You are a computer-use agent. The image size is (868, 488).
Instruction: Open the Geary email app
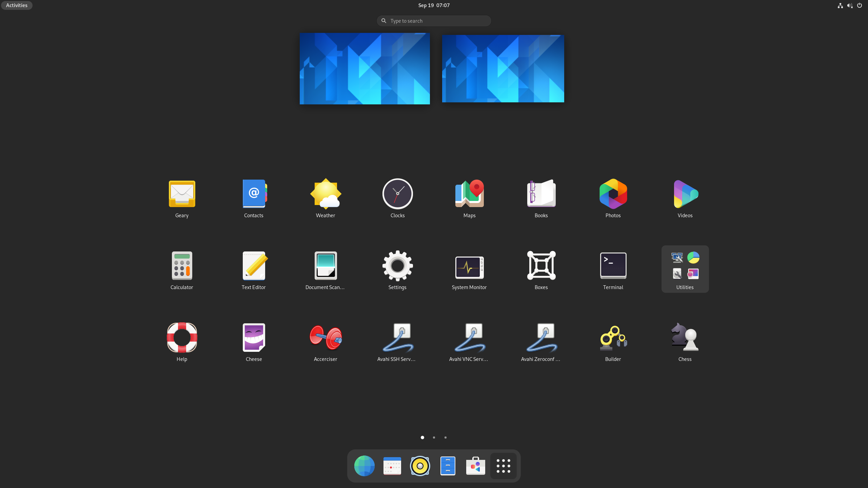(182, 198)
